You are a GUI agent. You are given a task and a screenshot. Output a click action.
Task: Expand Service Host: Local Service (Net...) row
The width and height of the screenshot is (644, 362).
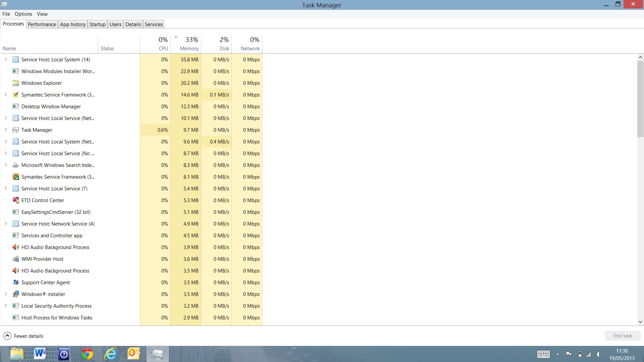[6, 118]
